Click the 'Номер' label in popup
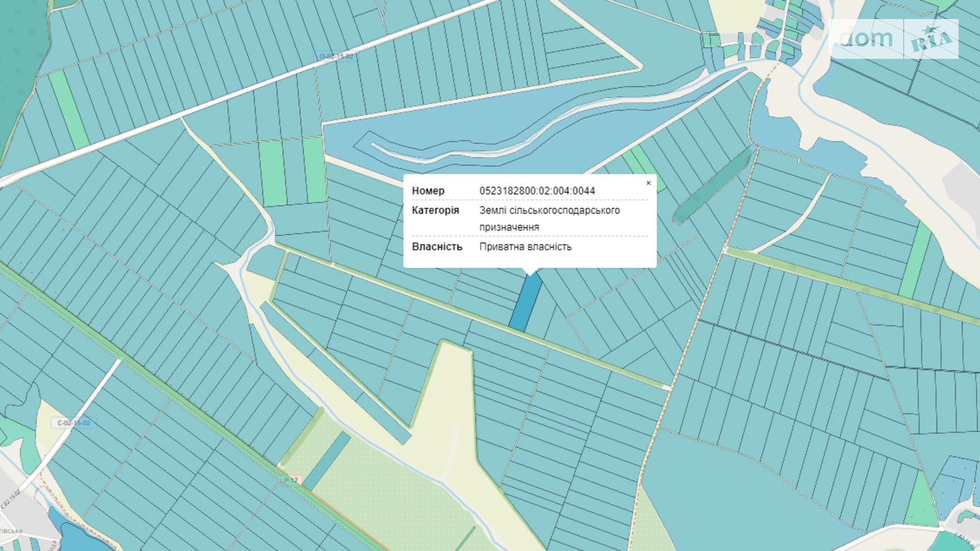980x551 pixels. [428, 191]
